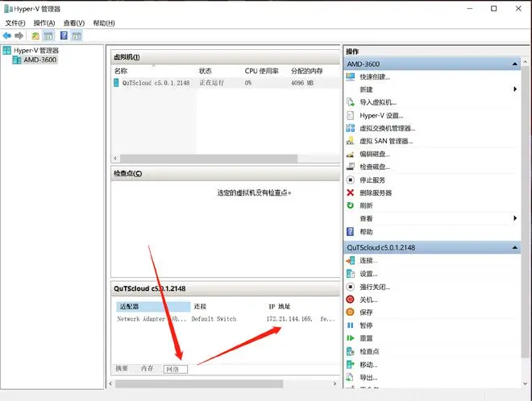Click the IP 地址 column header

(280, 307)
